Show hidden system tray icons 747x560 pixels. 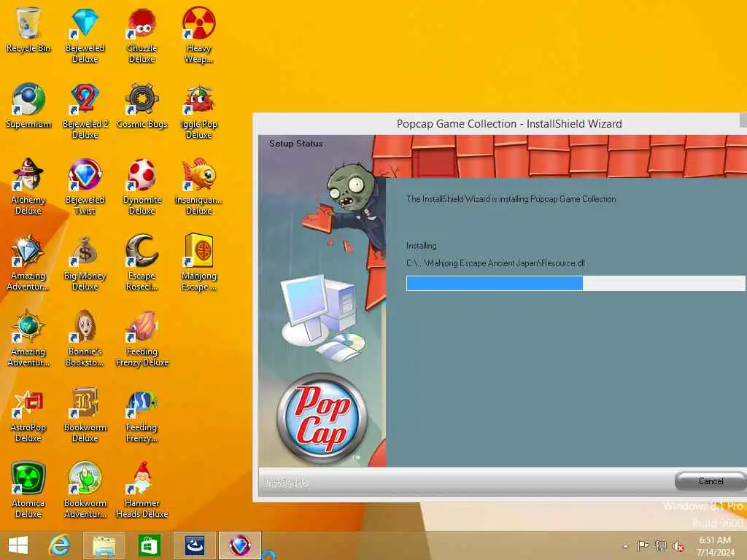[625, 546]
